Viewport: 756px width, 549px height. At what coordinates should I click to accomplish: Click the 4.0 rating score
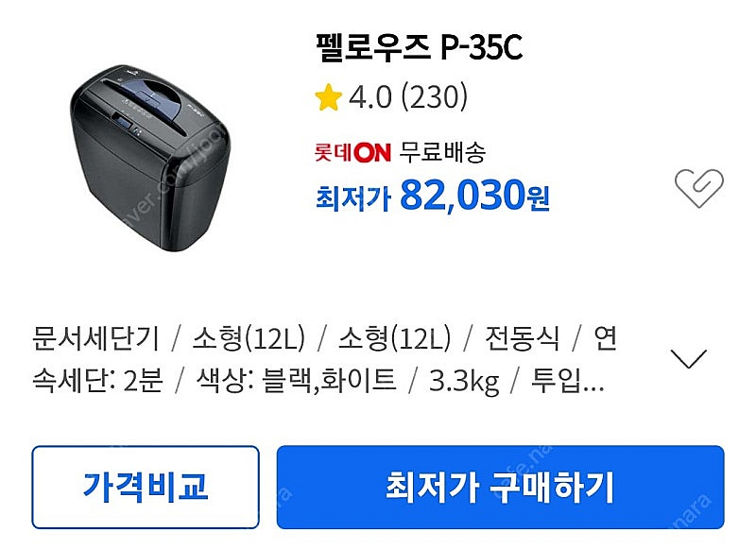(369, 97)
